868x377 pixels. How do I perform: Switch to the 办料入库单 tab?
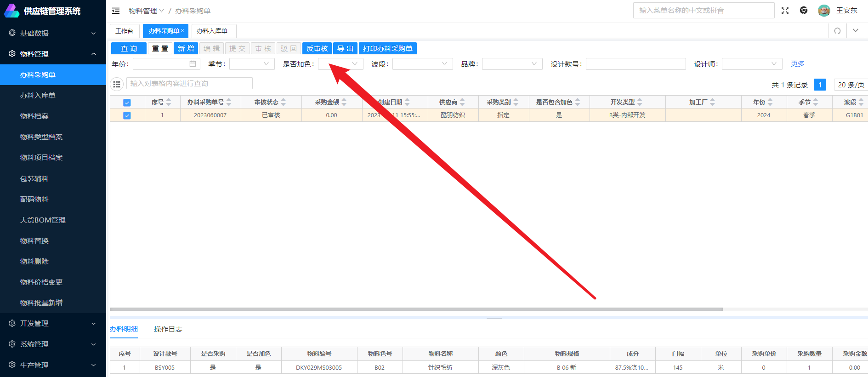point(212,31)
